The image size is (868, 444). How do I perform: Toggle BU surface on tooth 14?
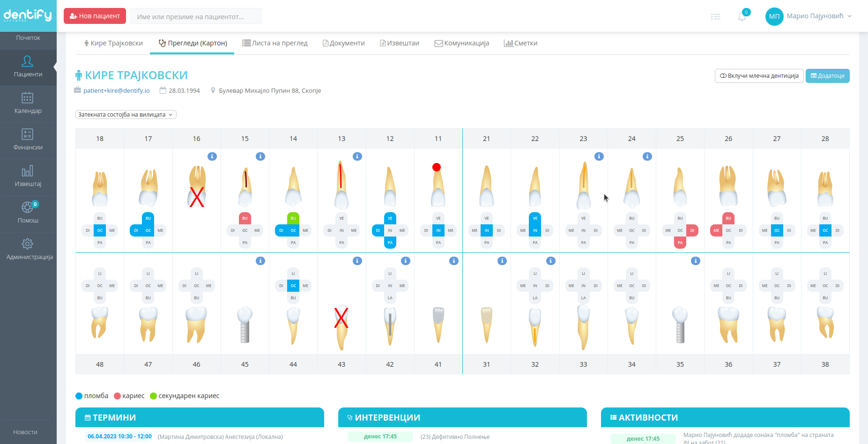[x=293, y=218]
